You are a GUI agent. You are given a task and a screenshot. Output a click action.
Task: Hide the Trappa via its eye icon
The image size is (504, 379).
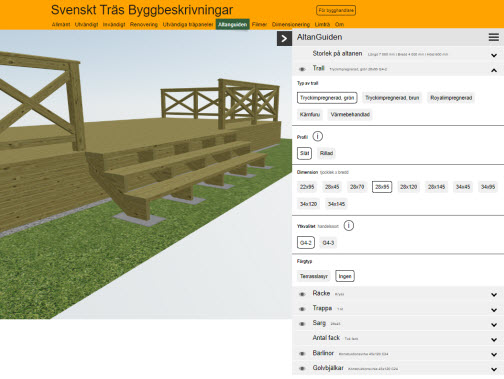[302, 309]
